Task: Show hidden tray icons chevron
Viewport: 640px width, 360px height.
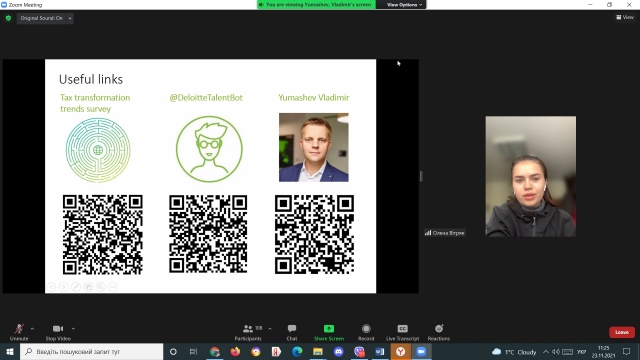Action: click(546, 351)
